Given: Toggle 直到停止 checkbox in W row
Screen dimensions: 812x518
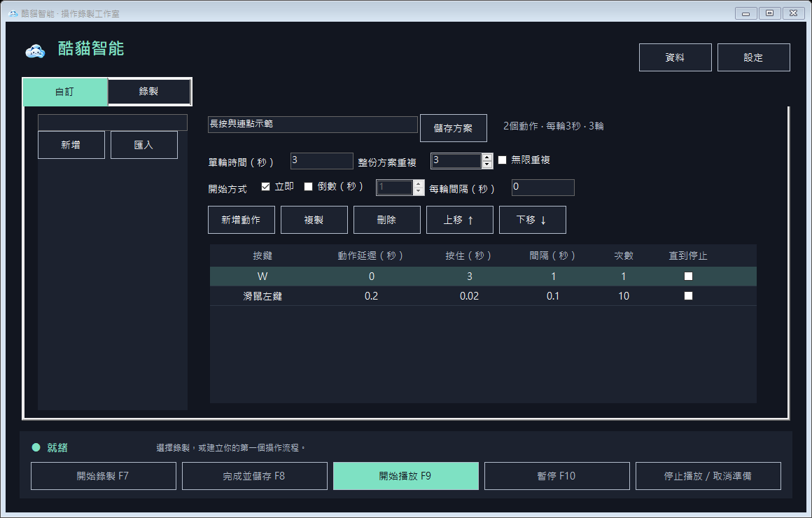Looking at the screenshot, I should (688, 276).
